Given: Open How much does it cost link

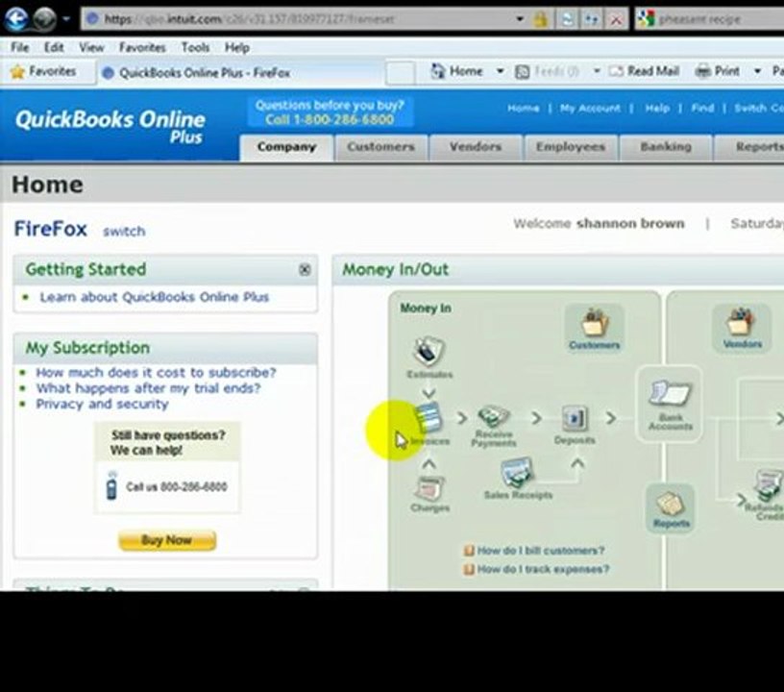Looking at the screenshot, I should [x=156, y=373].
